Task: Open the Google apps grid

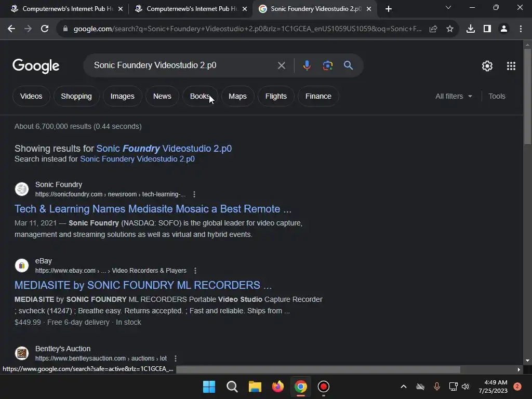Action: tap(511, 66)
